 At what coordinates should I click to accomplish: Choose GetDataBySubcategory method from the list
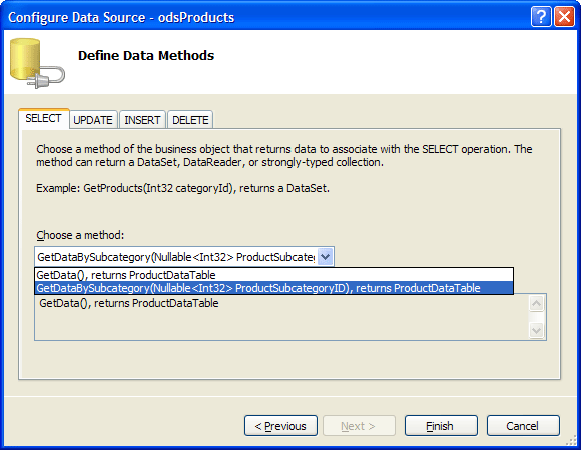click(x=274, y=288)
